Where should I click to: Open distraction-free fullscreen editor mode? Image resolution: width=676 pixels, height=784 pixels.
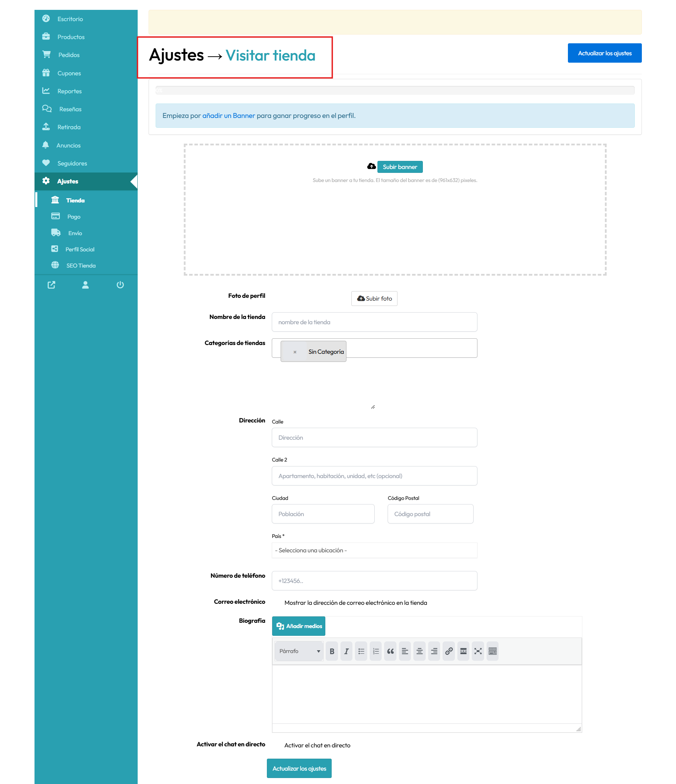(478, 651)
